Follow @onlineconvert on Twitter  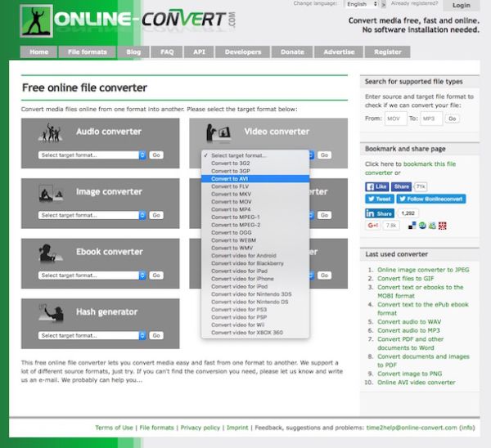tap(431, 199)
